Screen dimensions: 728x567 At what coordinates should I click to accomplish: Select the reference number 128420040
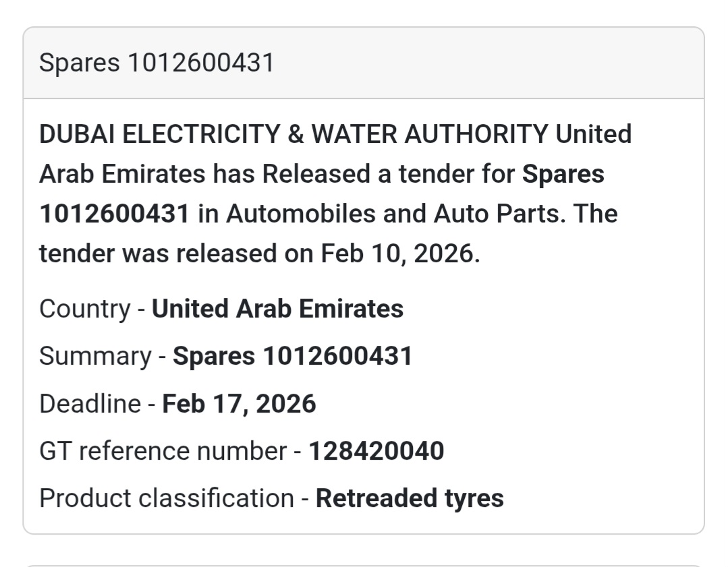coord(376,451)
